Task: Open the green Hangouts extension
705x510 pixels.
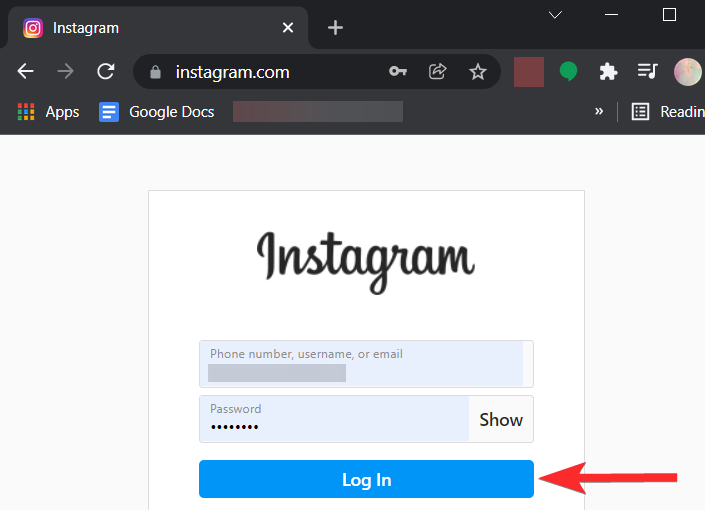Action: tap(568, 72)
